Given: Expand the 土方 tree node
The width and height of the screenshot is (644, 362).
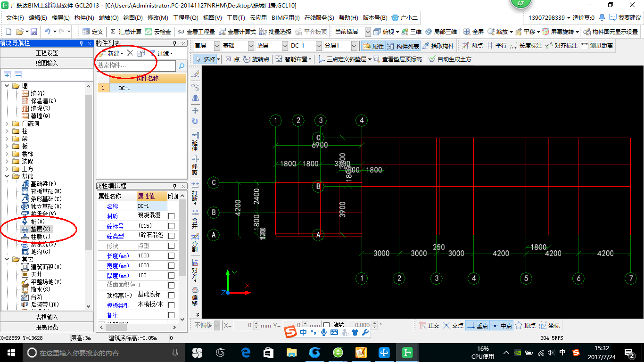Looking at the screenshot, I should 7,169.
